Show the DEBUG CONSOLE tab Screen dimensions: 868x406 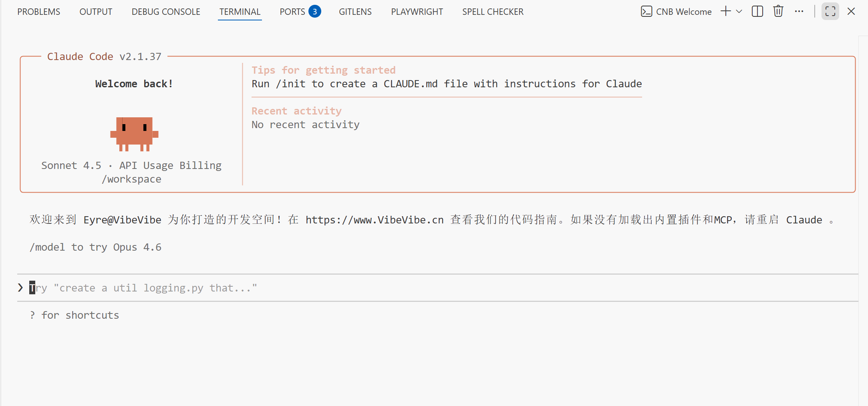pos(166,12)
